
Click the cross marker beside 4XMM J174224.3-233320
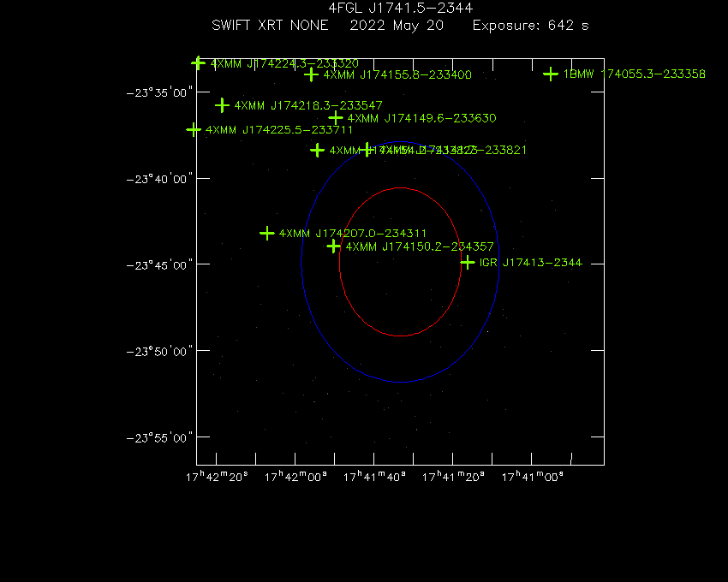198,63
